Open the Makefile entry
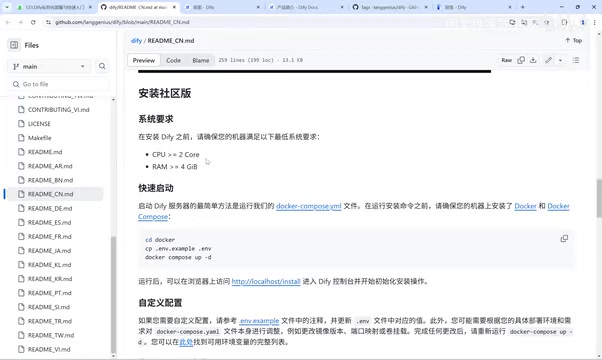The height and width of the screenshot is (360, 602). tap(40, 138)
